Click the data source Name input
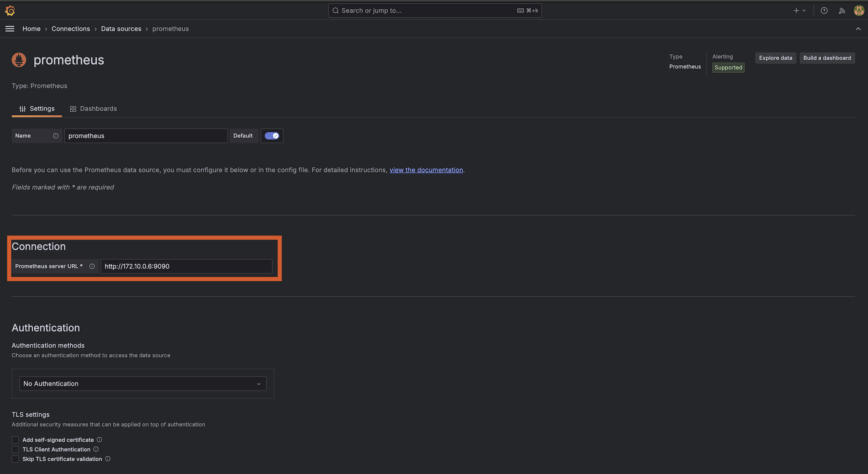 pyautogui.click(x=146, y=136)
